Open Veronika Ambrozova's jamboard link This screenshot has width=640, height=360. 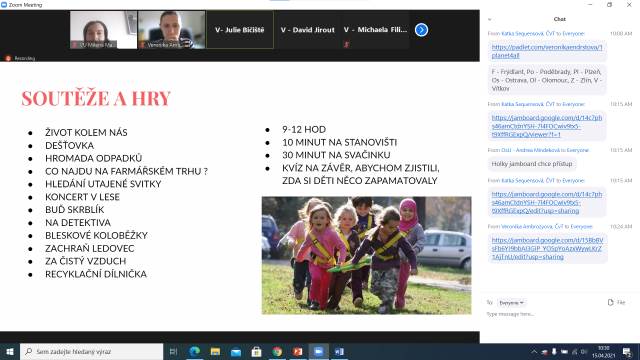(x=547, y=248)
